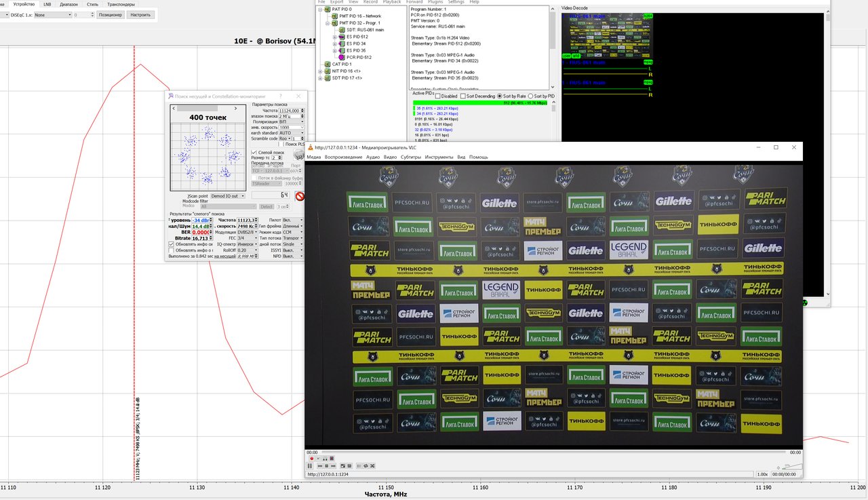
Task: Skip to next media in VLC
Action: (333, 466)
